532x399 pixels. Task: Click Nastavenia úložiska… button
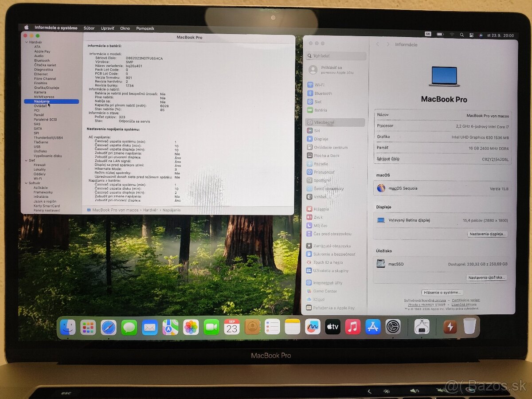[x=487, y=278]
